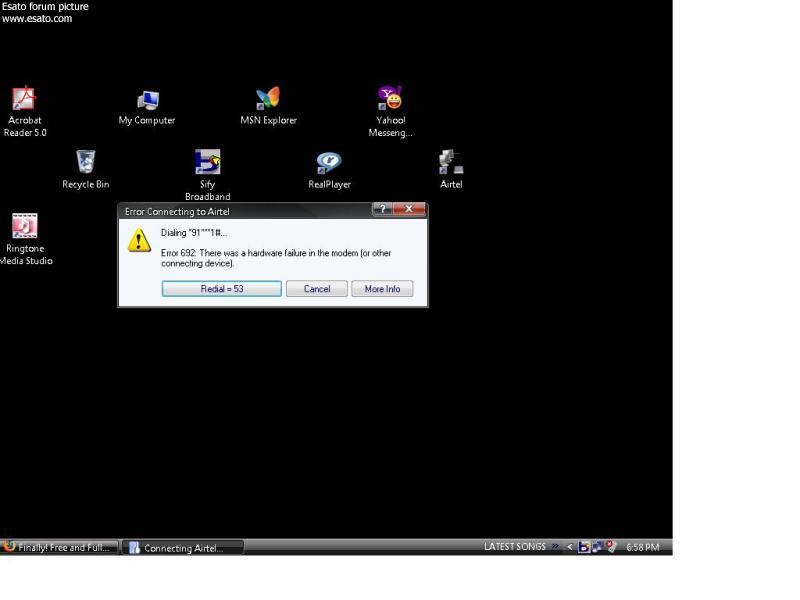Click the network connection tray icon
Screen dimensions: 800x600
coord(597,547)
